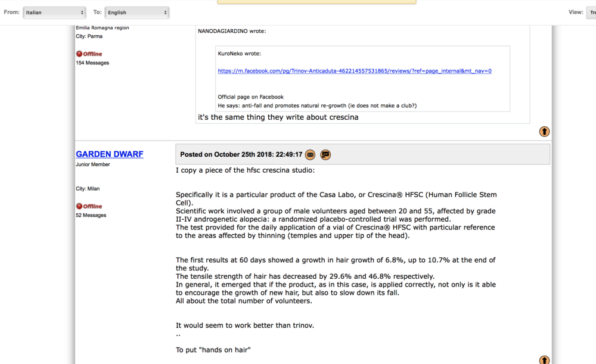The height and width of the screenshot is (364, 596).
Task: Click the 'Official page on Facebook' quote text
Action: tap(251, 97)
